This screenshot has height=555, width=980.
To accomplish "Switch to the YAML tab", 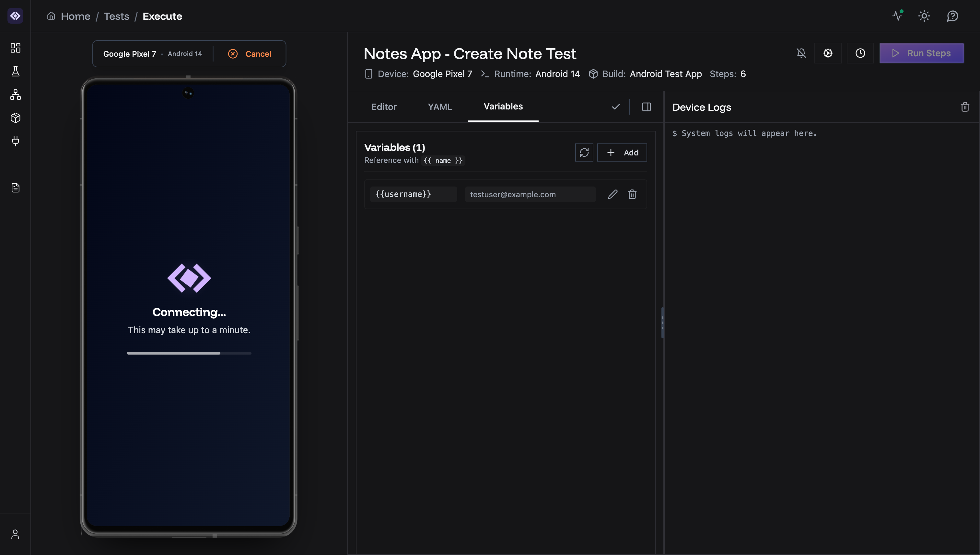I will point(440,107).
